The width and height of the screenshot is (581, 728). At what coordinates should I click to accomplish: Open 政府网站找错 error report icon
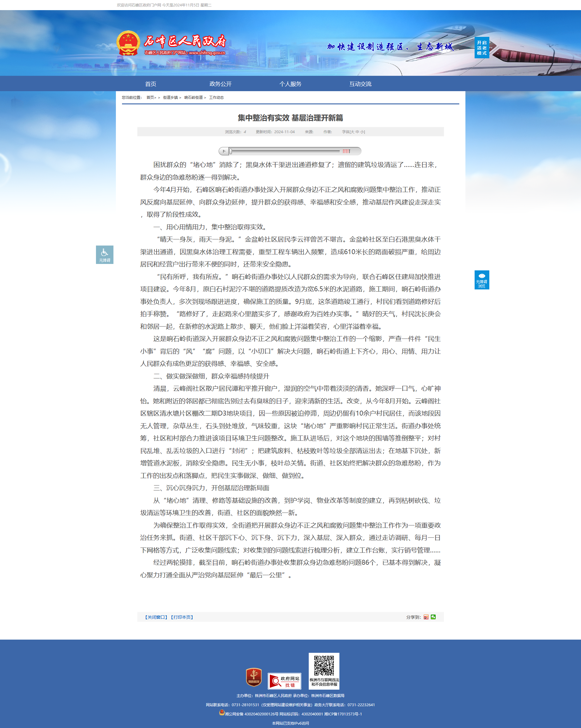pos(284,681)
